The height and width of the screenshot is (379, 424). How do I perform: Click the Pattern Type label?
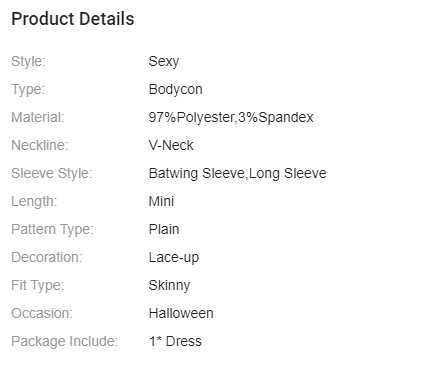point(52,230)
